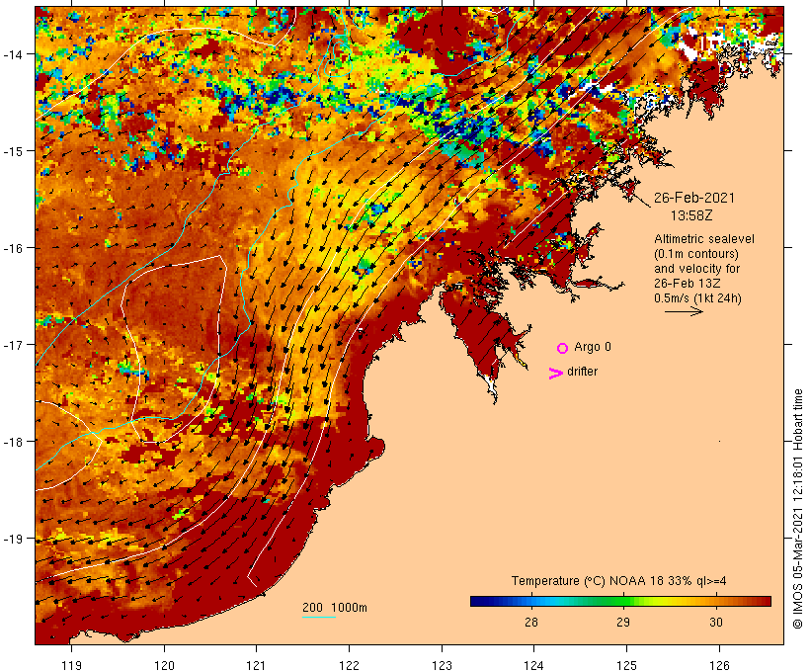
Task: Click the '28' colorbar tick label
Action: 531,623
